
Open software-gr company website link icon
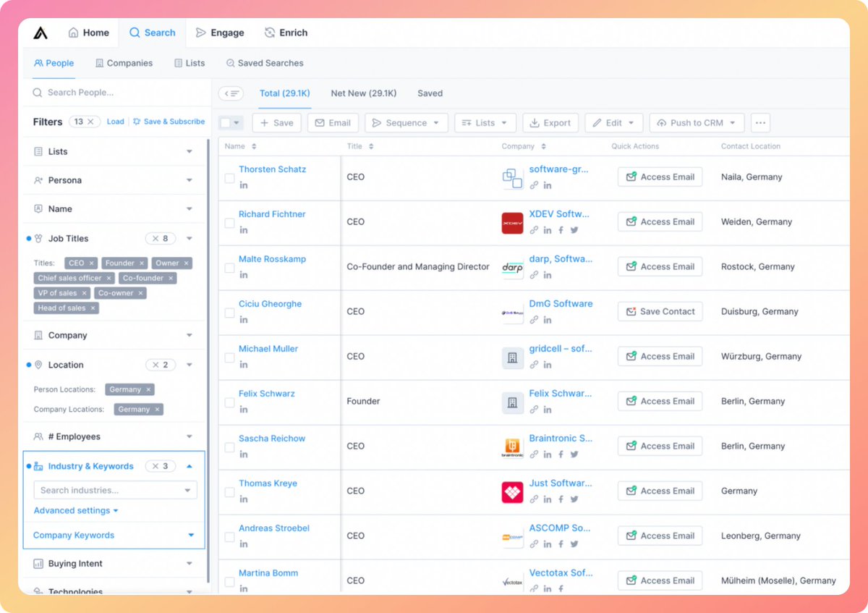pos(534,185)
